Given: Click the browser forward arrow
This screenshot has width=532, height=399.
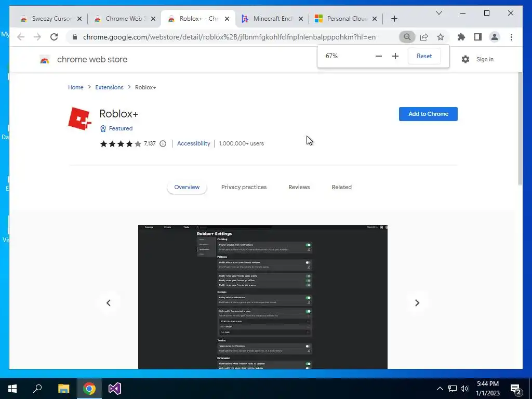Looking at the screenshot, I should tap(37, 37).
